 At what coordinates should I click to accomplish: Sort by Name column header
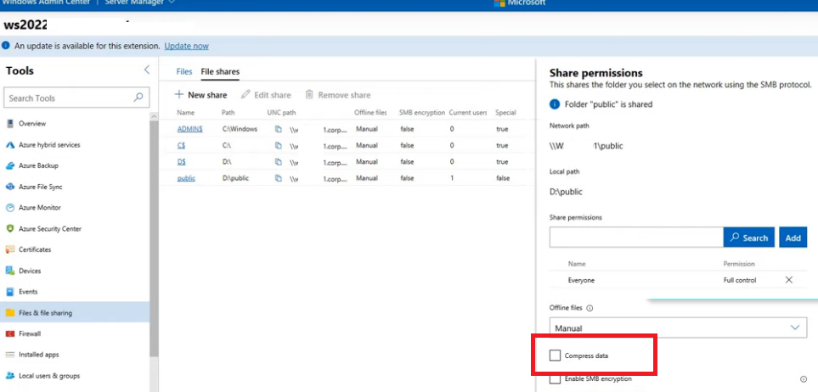(185, 112)
